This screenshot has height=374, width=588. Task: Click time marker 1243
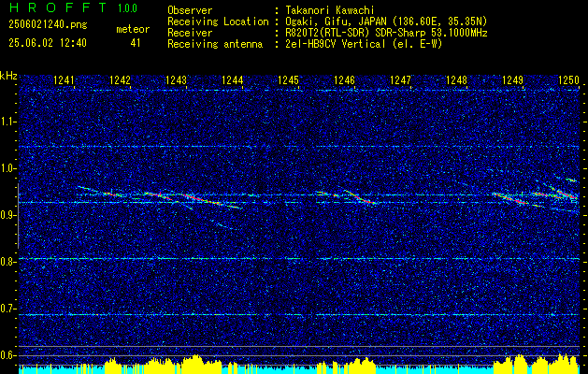[177, 80]
